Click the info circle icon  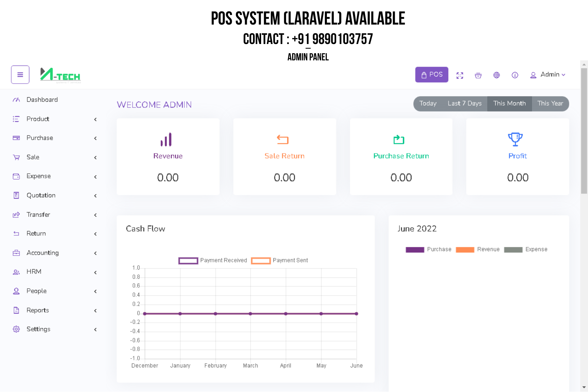(x=515, y=75)
